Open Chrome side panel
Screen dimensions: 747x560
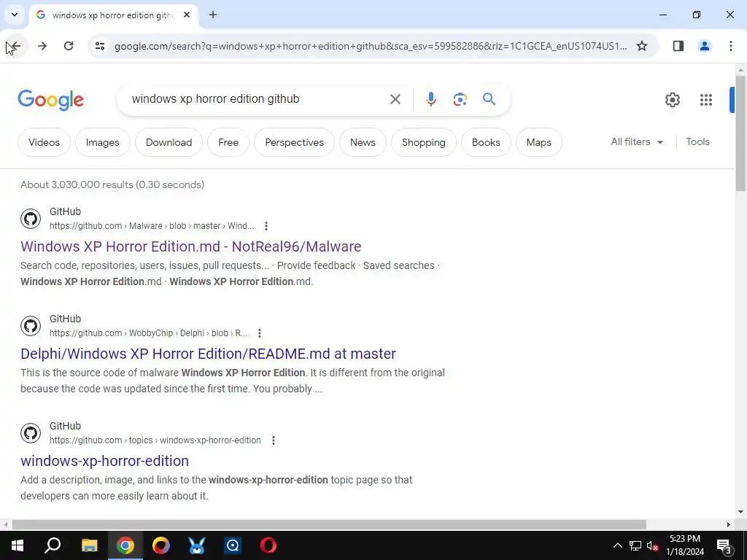click(678, 46)
